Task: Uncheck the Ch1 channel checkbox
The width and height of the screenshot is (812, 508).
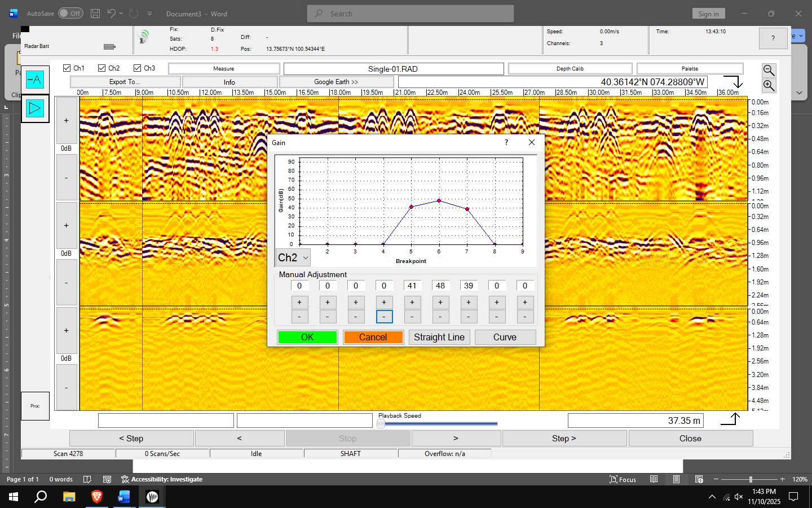Action: (67, 68)
